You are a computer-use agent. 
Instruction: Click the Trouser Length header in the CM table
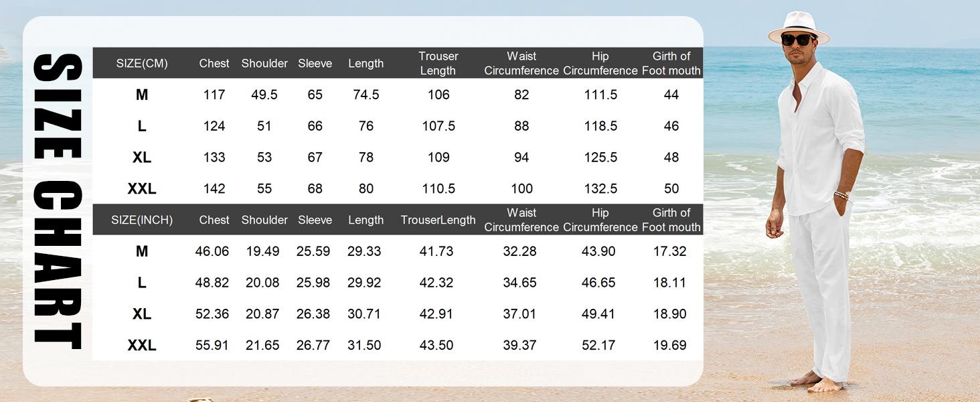click(x=438, y=64)
